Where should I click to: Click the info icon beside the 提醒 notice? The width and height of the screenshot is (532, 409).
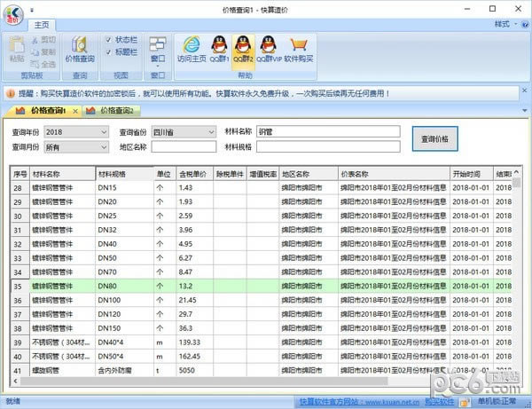(7, 92)
